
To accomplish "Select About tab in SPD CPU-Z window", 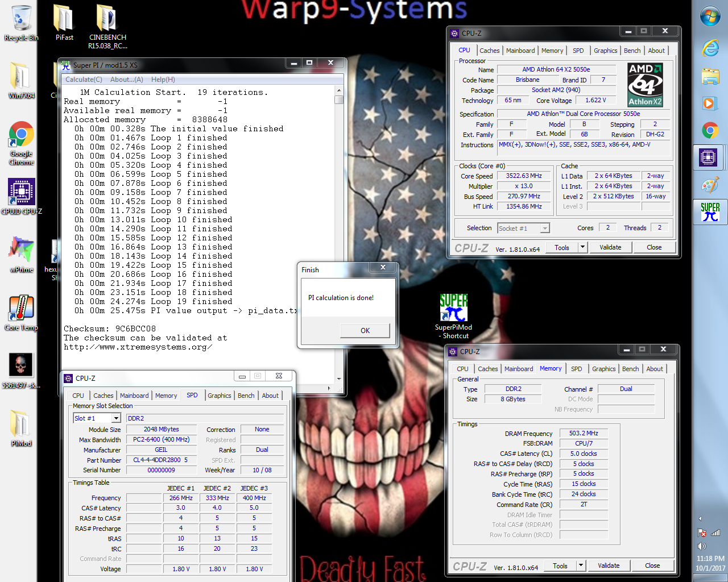I will [x=270, y=396].
